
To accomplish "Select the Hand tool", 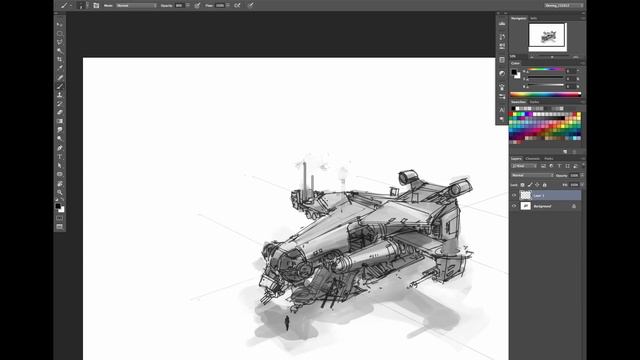I will pyautogui.click(x=60, y=183).
